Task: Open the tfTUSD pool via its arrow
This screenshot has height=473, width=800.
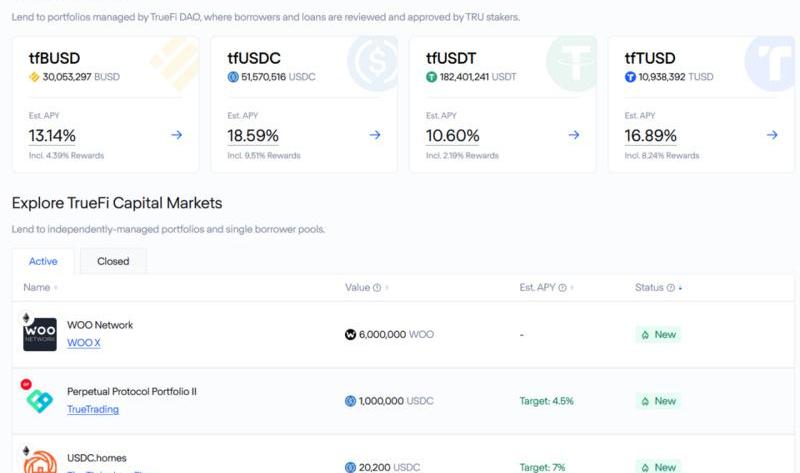Action: point(772,135)
